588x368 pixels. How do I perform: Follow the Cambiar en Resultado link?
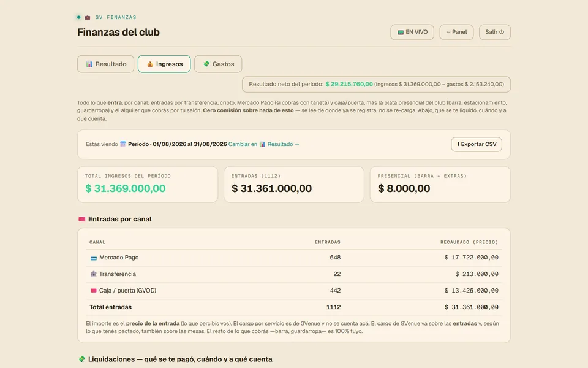[x=263, y=144]
